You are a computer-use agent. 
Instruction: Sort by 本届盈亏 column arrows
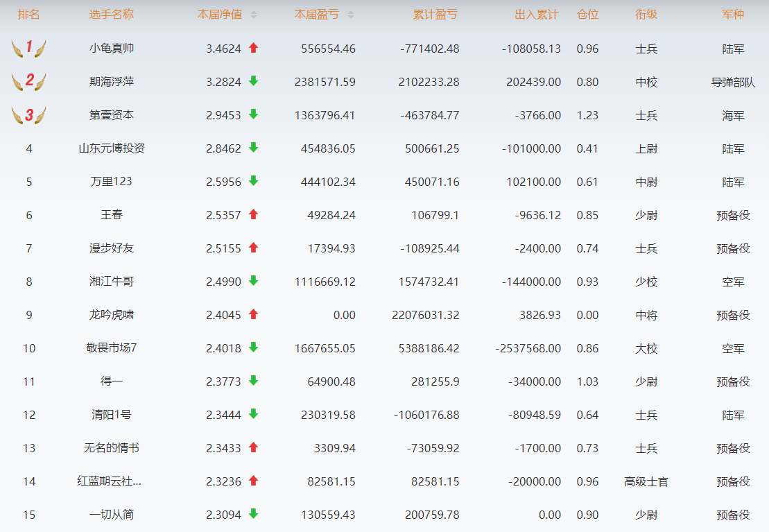click(x=351, y=15)
